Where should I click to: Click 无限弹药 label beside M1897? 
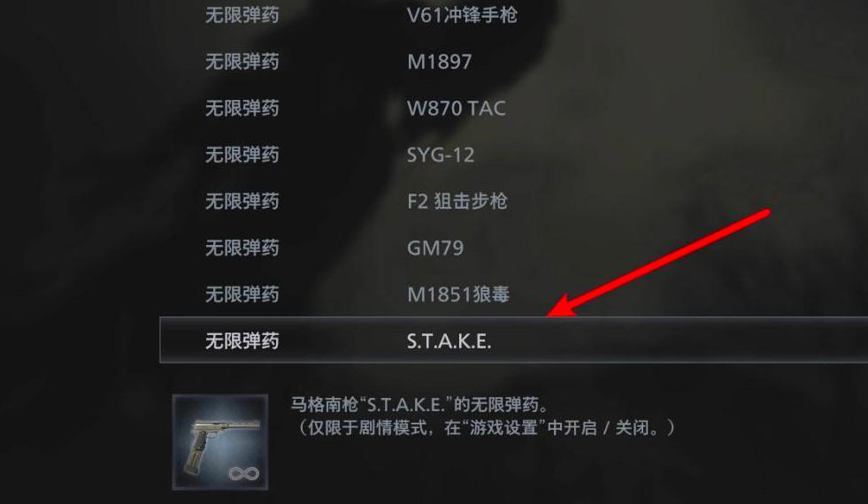point(242,61)
